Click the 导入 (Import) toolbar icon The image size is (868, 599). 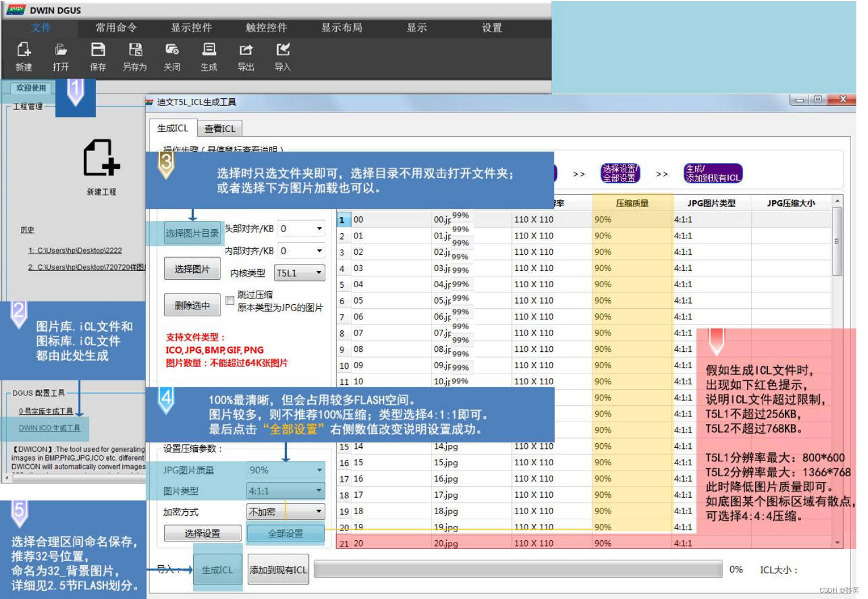pyautogui.click(x=283, y=56)
